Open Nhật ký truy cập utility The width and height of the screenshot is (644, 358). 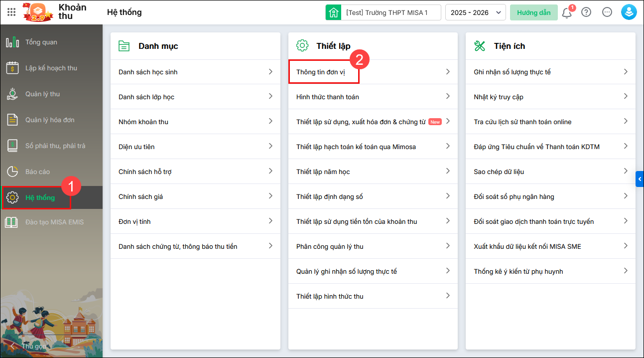click(x=499, y=97)
